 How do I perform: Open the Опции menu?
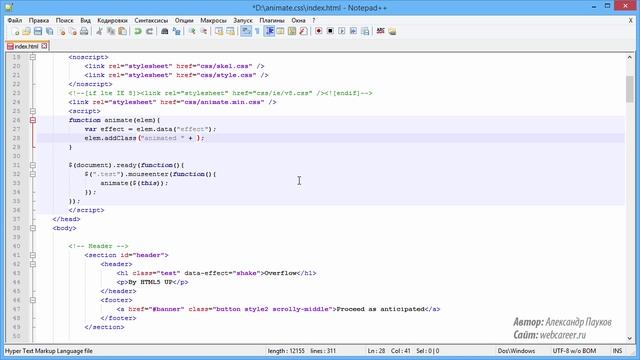(184, 20)
